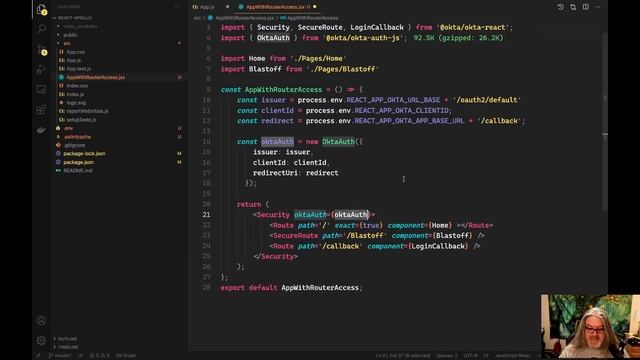Open the .env file
The height and width of the screenshot is (360, 640).
[x=69, y=128]
